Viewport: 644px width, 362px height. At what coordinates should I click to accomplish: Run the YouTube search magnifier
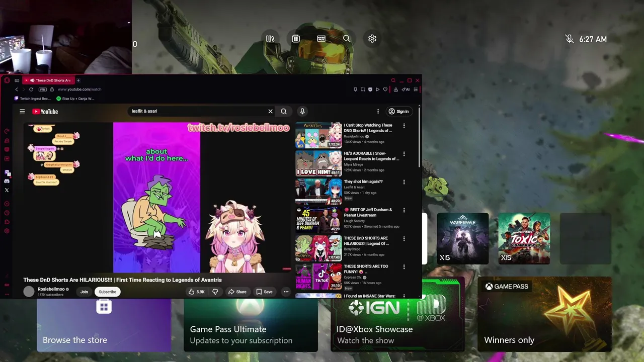click(x=284, y=112)
